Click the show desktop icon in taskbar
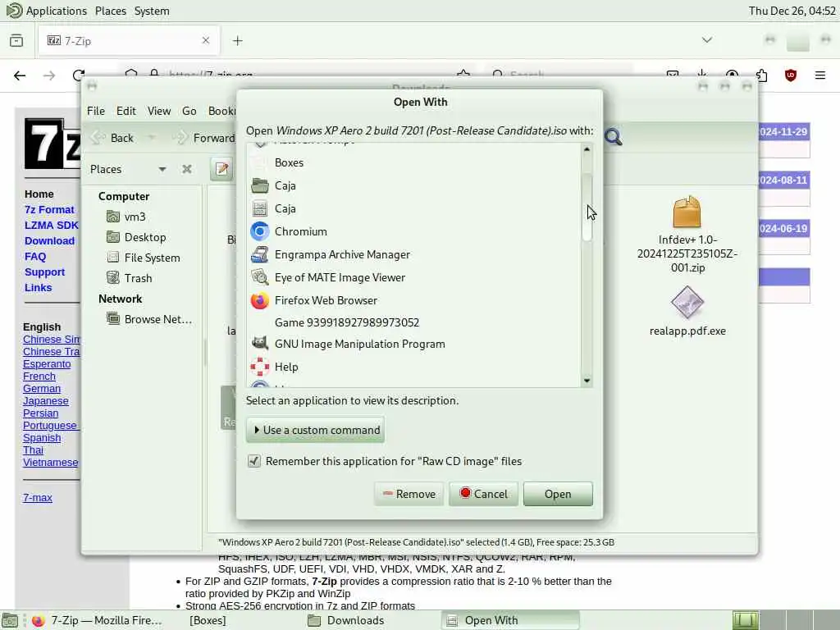 [10, 620]
